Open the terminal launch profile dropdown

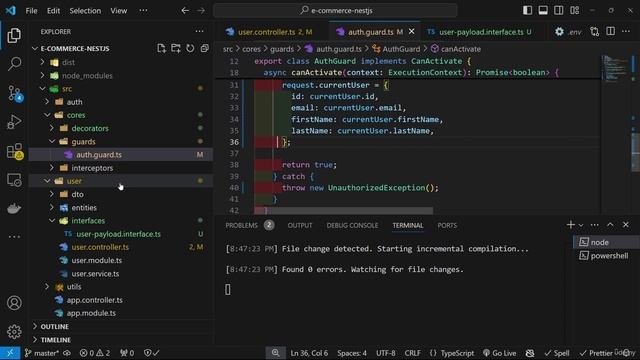coord(581,225)
